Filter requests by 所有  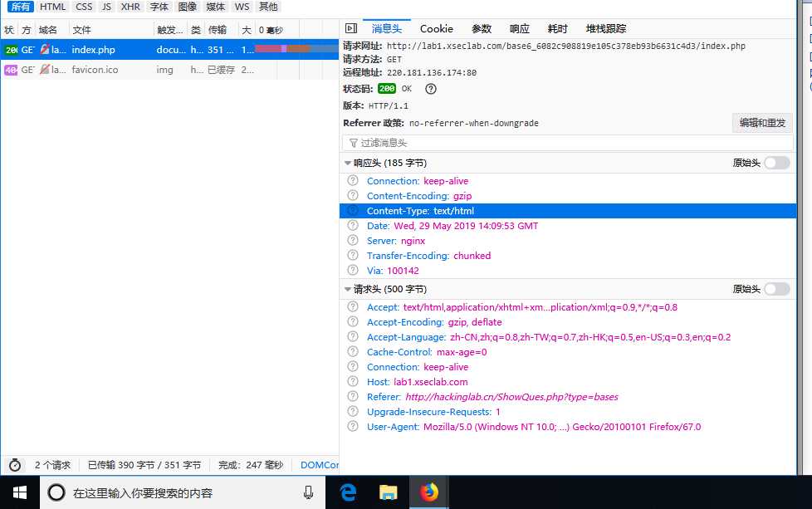[x=21, y=7]
